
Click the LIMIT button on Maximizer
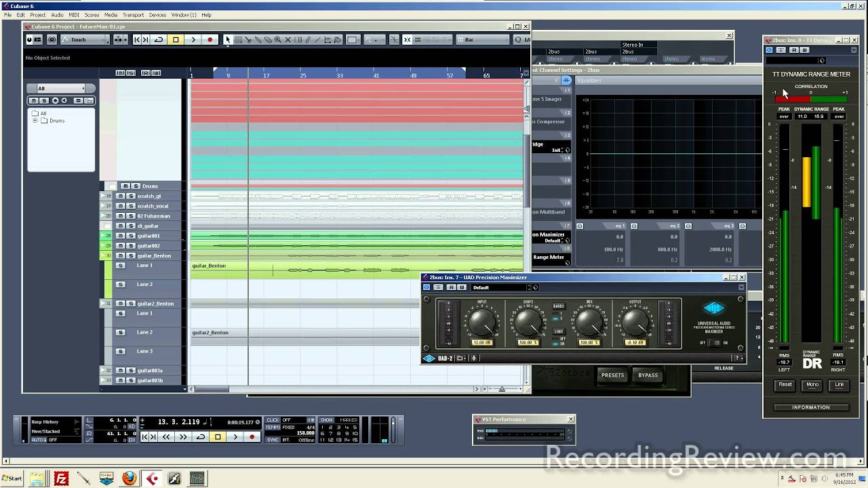tap(558, 331)
